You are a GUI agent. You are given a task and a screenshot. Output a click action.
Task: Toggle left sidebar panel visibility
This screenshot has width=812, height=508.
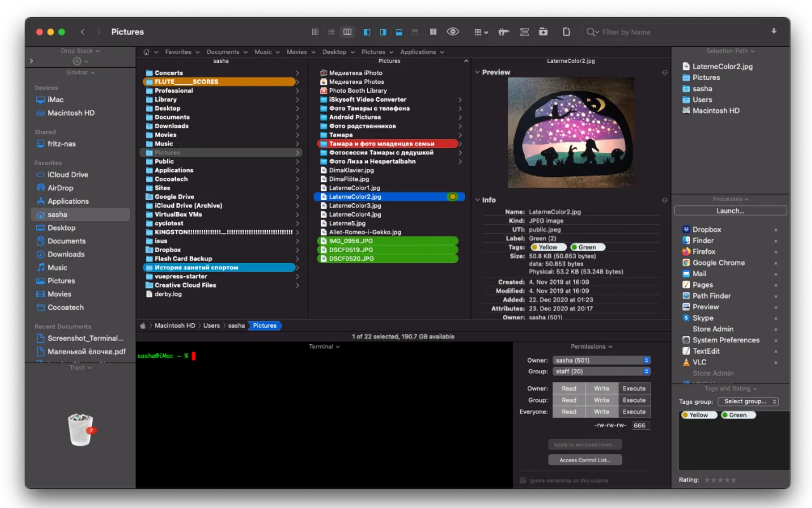pos(367,32)
